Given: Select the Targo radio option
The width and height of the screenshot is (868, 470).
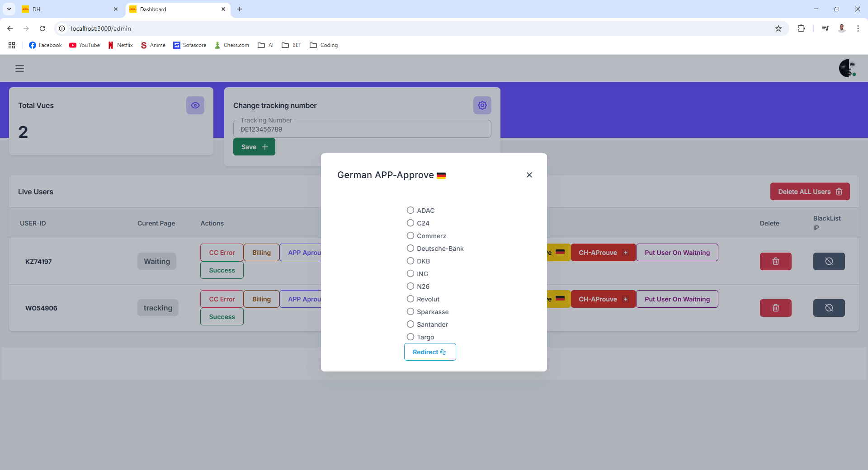Looking at the screenshot, I should pyautogui.click(x=410, y=337).
